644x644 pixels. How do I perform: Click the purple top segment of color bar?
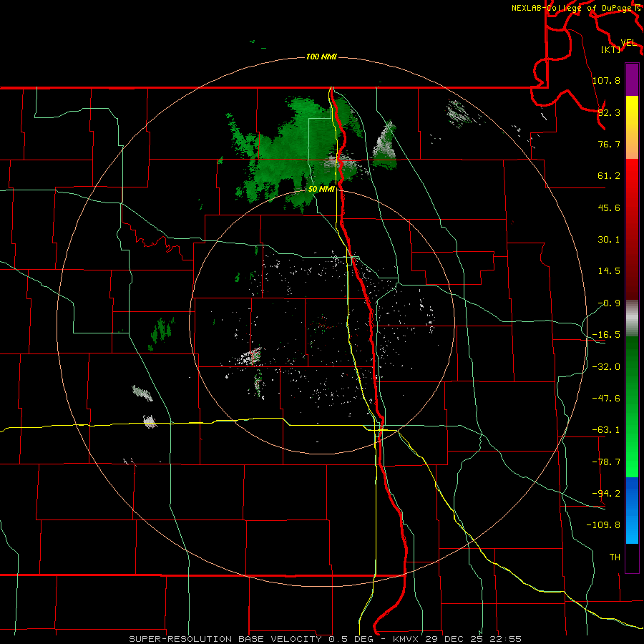[x=632, y=79]
